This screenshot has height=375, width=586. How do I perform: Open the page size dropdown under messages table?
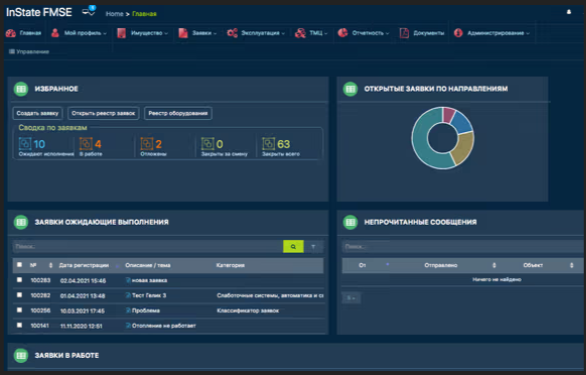click(351, 298)
